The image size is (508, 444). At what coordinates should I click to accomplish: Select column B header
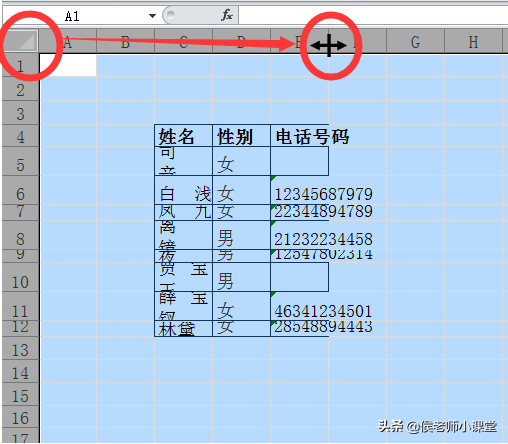(126, 41)
